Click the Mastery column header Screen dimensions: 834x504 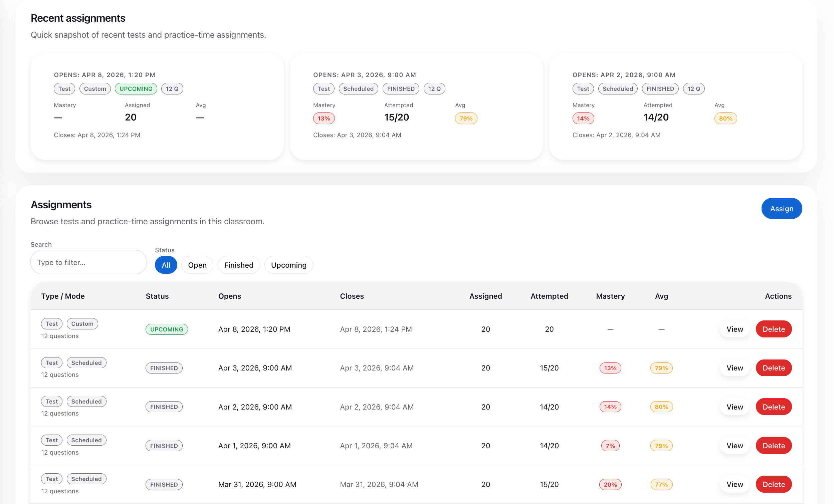pyautogui.click(x=610, y=296)
